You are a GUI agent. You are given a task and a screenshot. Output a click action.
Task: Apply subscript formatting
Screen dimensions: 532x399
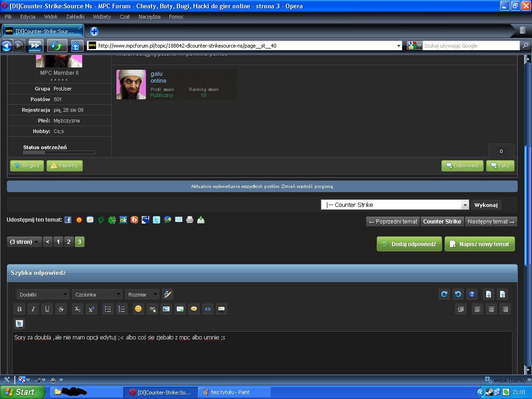point(78,309)
